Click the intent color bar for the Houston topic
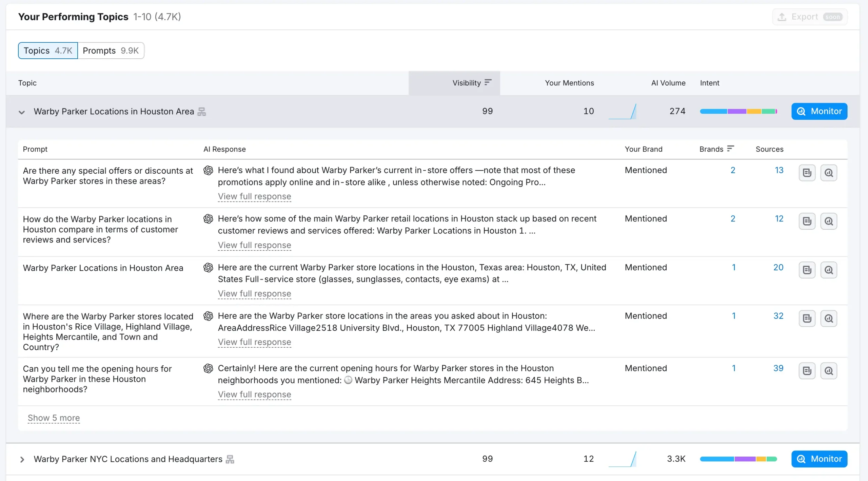This screenshot has width=868, height=481. point(738,111)
